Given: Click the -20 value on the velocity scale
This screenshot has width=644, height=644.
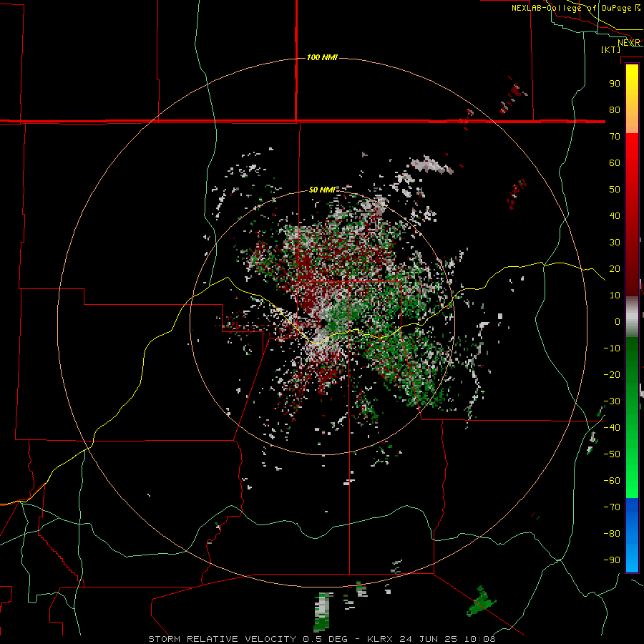Looking at the screenshot, I should [x=612, y=375].
